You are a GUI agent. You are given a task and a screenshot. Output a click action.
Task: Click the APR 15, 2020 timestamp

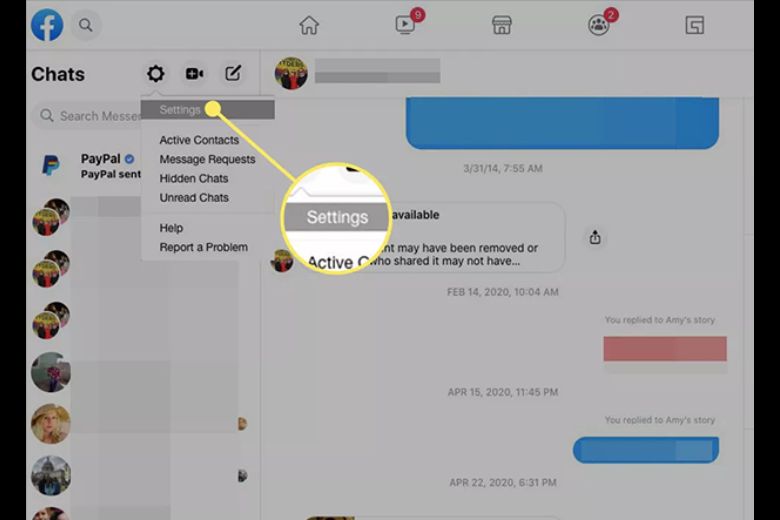pos(502,392)
